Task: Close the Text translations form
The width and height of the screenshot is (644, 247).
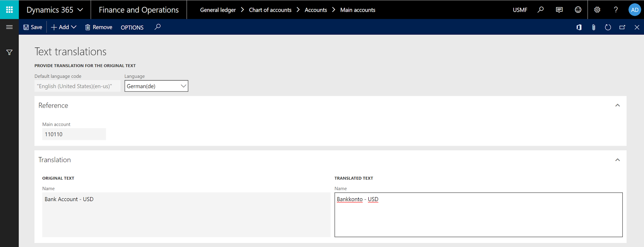Action: 637,27
